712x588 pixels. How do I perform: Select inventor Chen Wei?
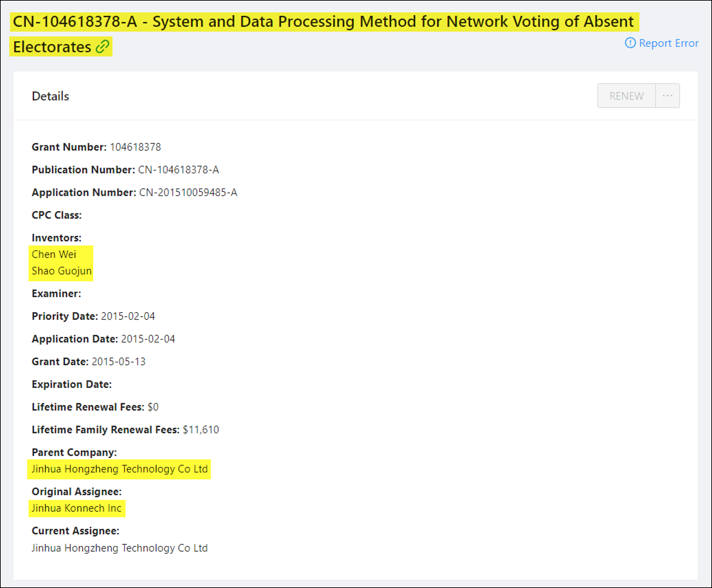pyautogui.click(x=54, y=254)
